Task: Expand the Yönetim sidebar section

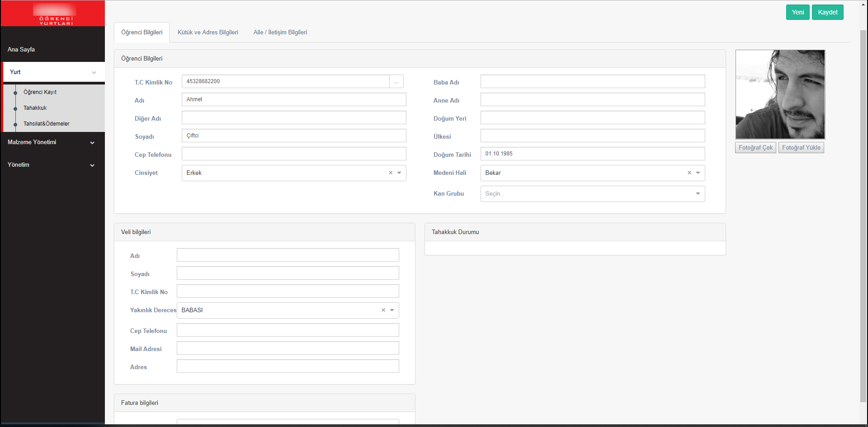Action: click(92, 165)
